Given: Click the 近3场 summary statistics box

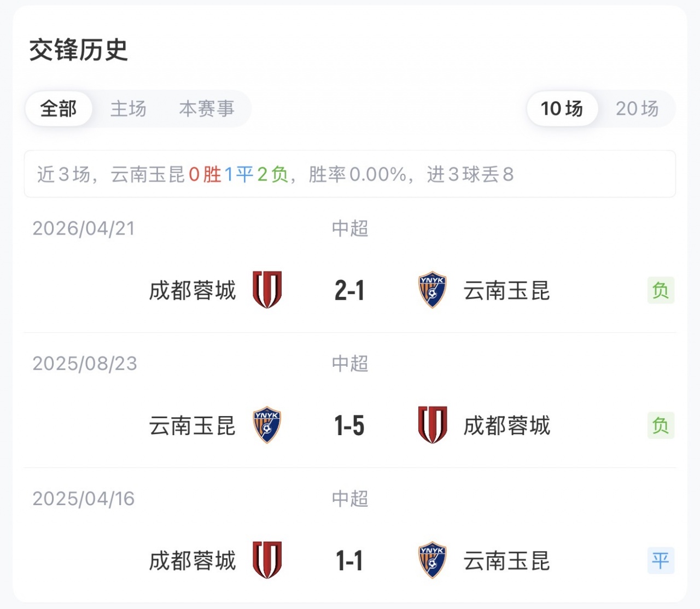Looking at the screenshot, I should (x=350, y=174).
